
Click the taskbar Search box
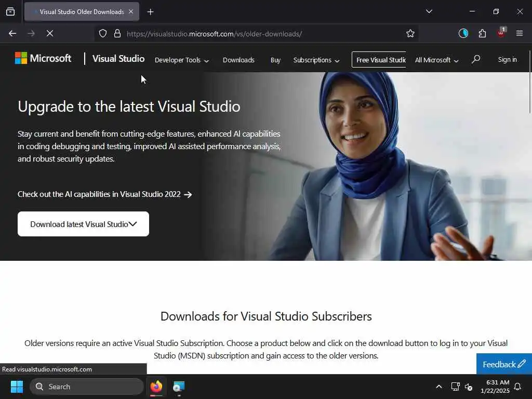(87, 387)
